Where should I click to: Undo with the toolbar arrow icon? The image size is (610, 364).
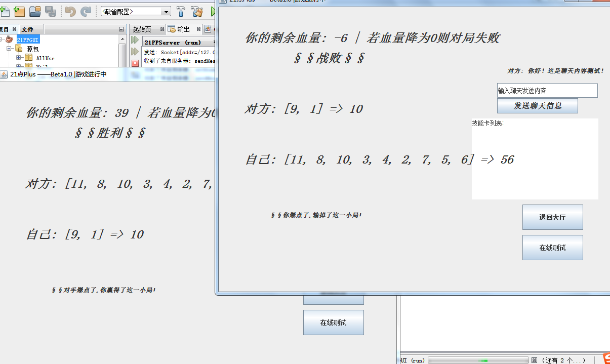click(70, 11)
